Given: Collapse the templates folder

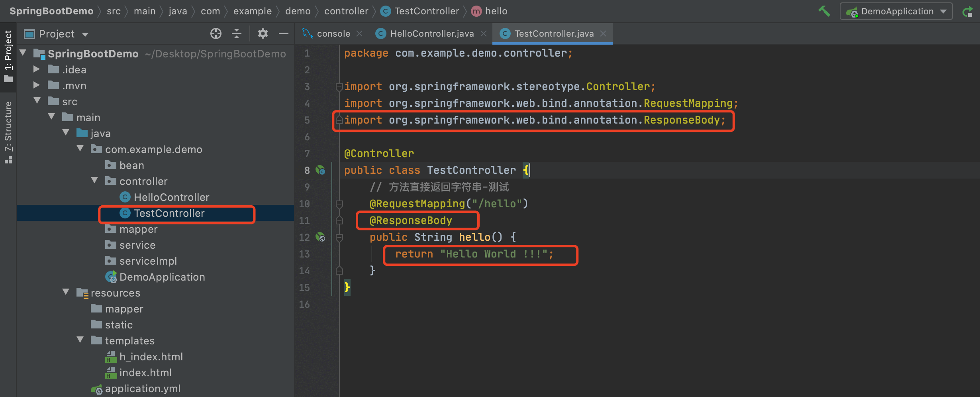Looking at the screenshot, I should click(x=80, y=340).
